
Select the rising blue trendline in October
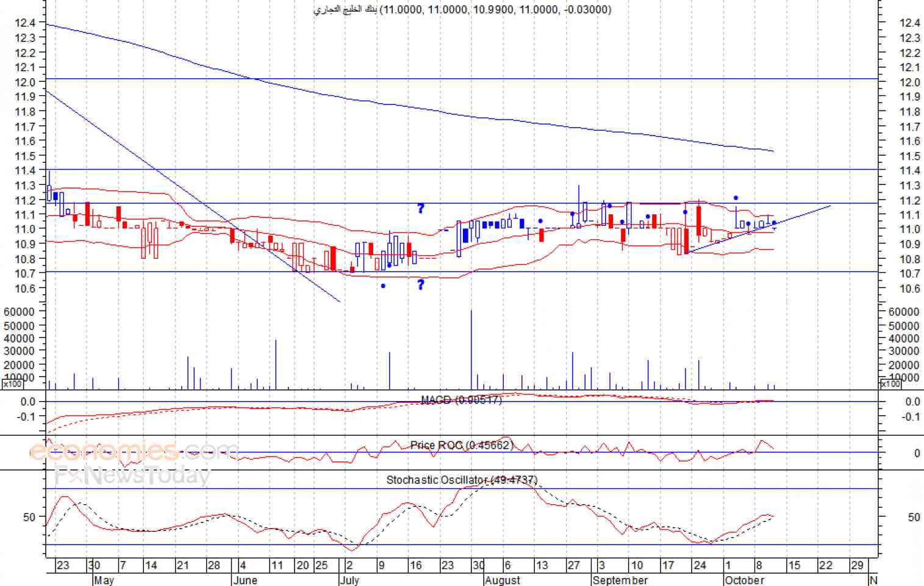[x=758, y=229]
